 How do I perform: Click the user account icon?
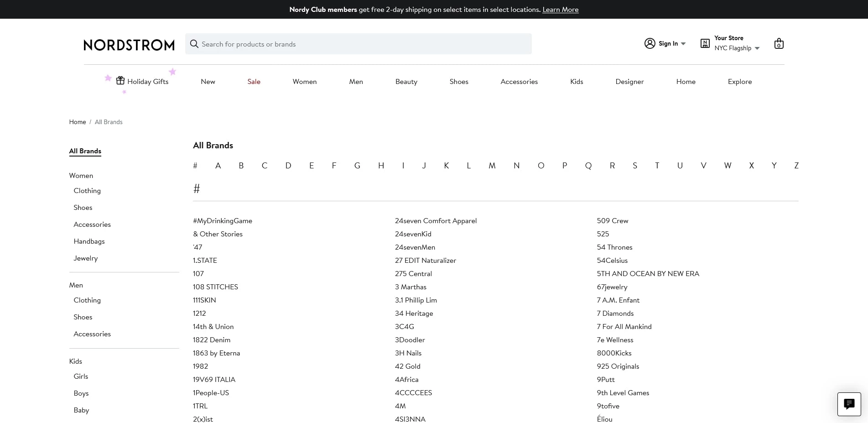point(650,43)
